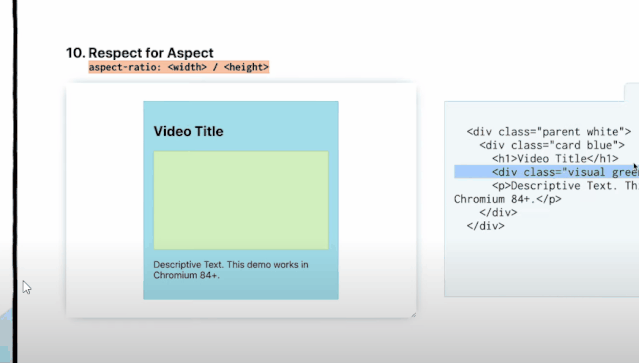Click the first closing </div> tag

click(x=498, y=212)
